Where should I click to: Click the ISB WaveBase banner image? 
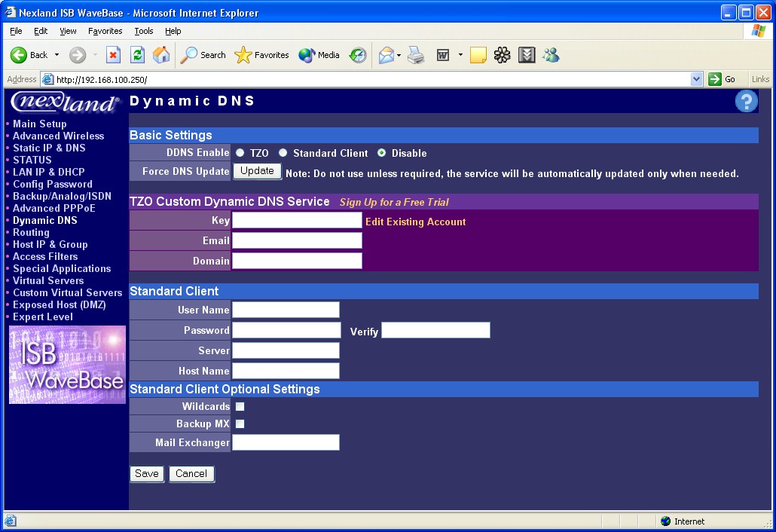click(67, 365)
